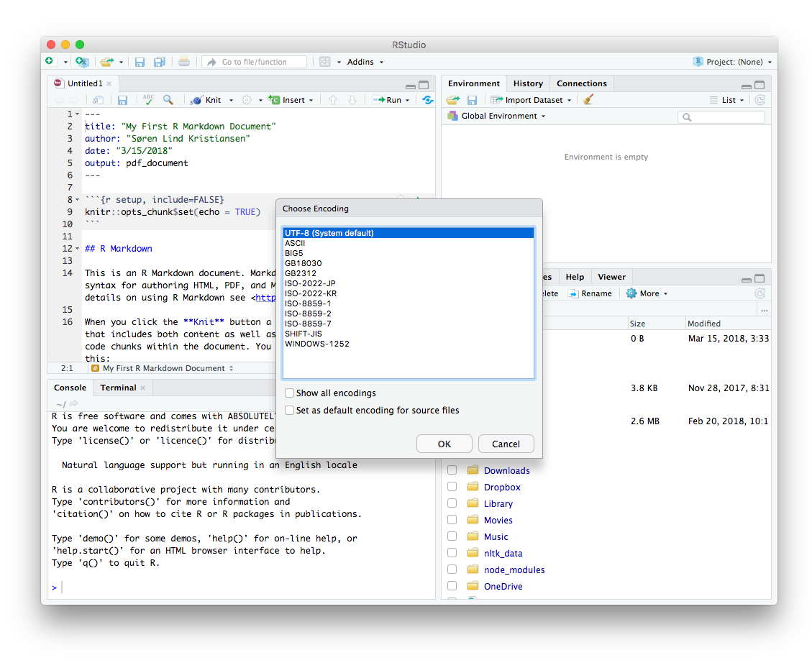Insert a new code chunk via the Insert icon
Image resolution: width=812 pixels, height=668 pixels.
click(x=290, y=99)
